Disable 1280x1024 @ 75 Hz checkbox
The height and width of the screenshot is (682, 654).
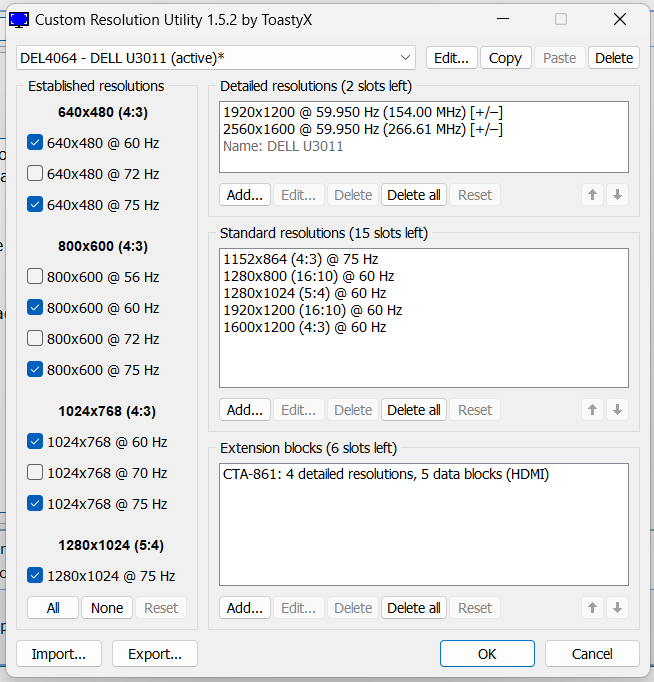[35, 576]
